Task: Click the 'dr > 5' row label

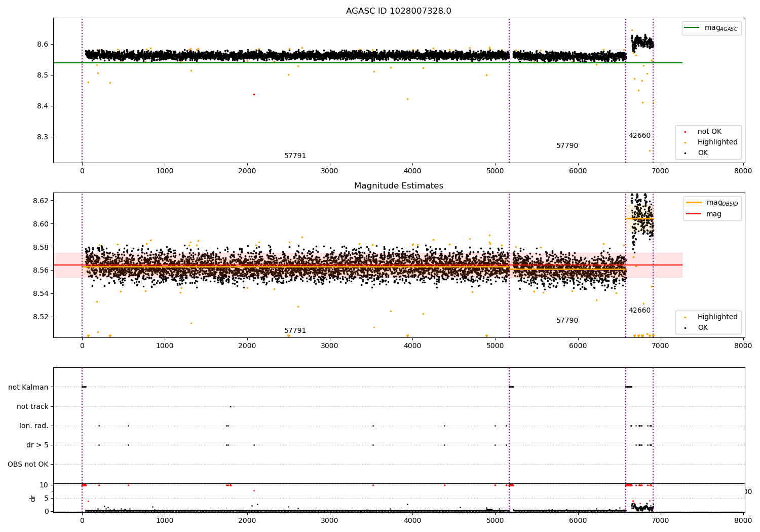Action: [37, 445]
